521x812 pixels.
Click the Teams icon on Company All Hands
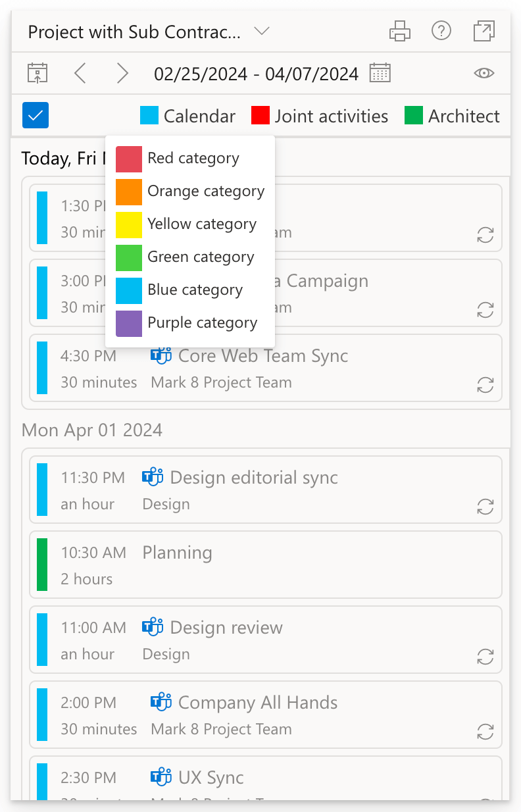click(161, 703)
